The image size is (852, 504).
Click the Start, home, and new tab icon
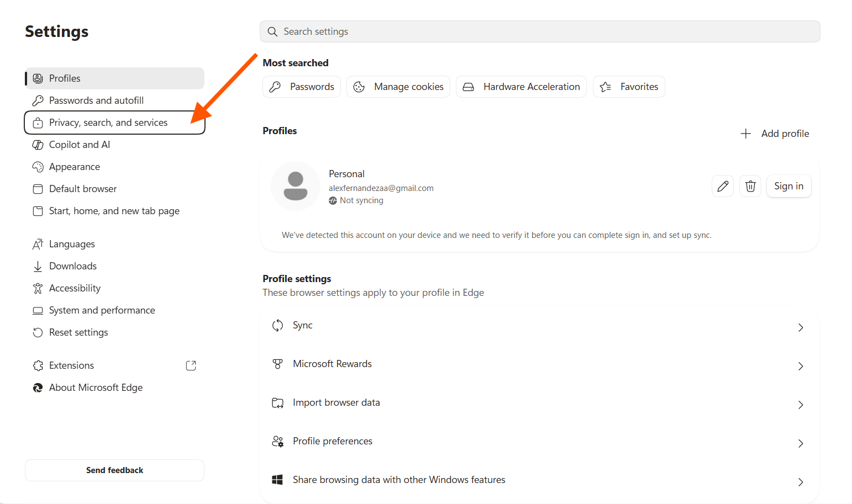pyautogui.click(x=38, y=211)
